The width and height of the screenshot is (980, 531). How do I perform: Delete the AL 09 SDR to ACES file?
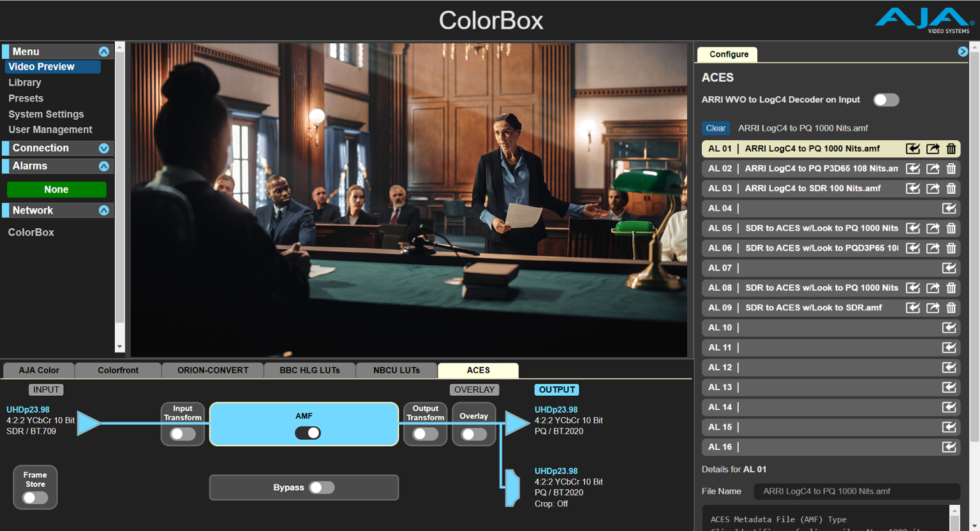(x=951, y=307)
